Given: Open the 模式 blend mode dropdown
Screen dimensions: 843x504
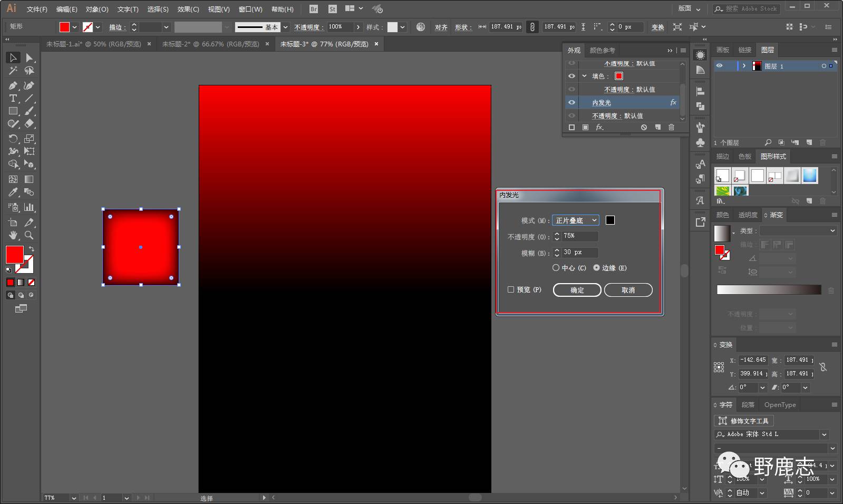Looking at the screenshot, I should pyautogui.click(x=575, y=220).
